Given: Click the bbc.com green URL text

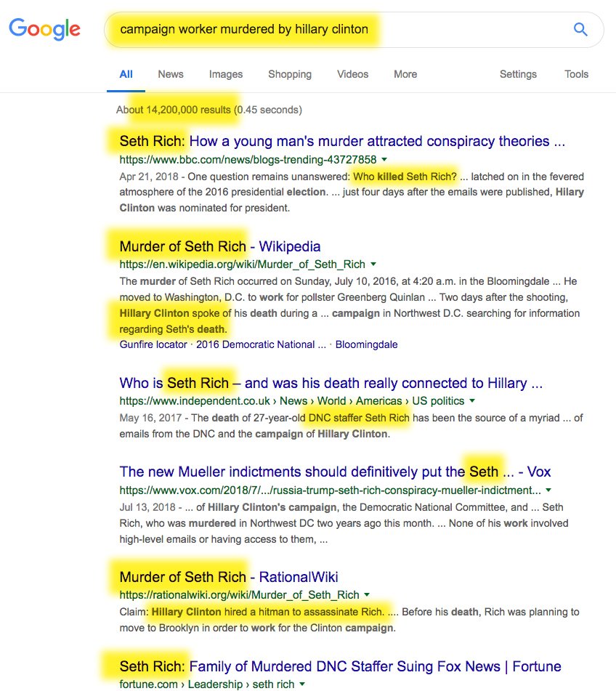Looking at the screenshot, I should point(248,159).
